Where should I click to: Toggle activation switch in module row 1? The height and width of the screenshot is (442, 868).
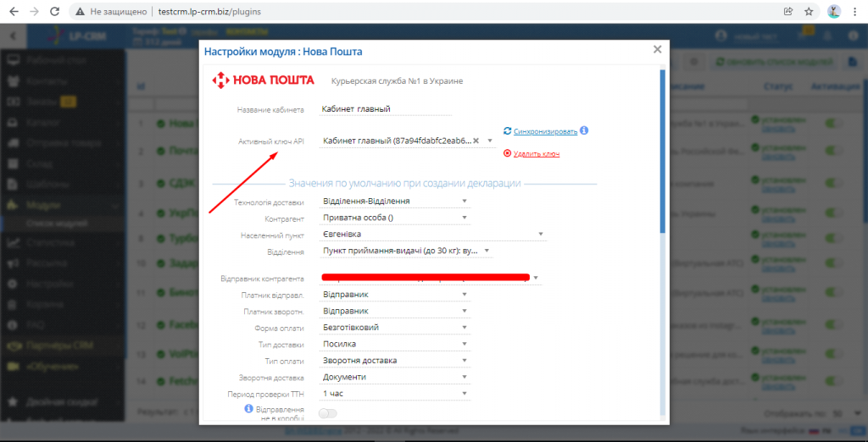tap(834, 124)
